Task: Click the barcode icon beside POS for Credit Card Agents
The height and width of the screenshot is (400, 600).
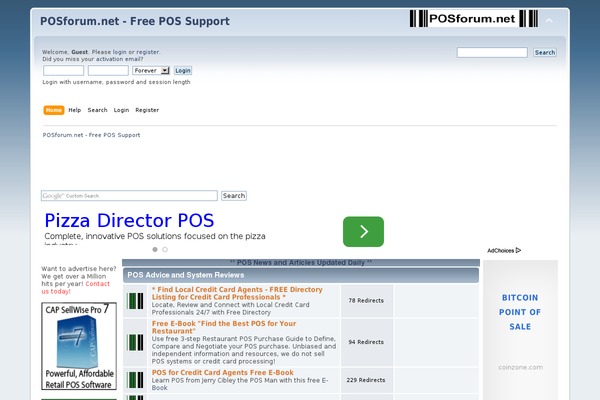Action: point(135,380)
